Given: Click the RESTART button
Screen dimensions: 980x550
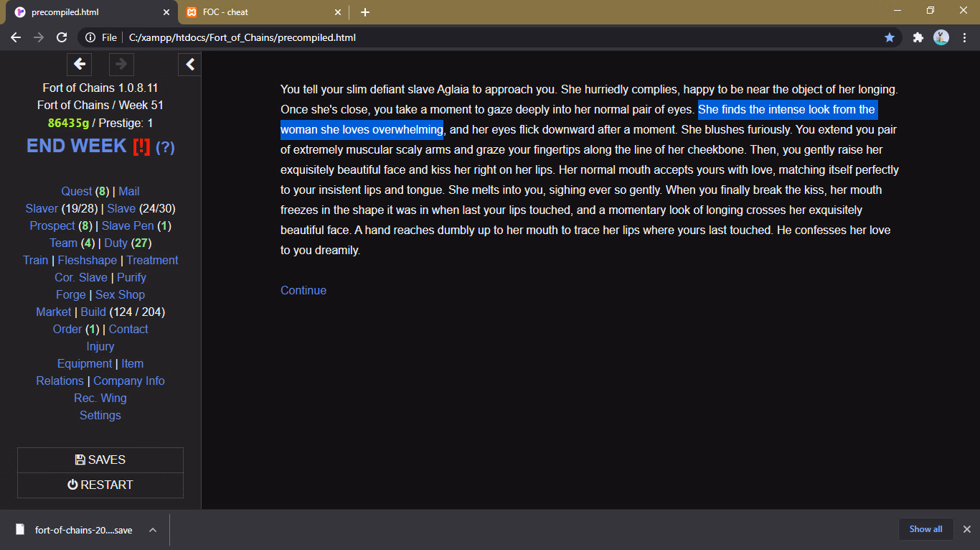Looking at the screenshot, I should coord(100,485).
